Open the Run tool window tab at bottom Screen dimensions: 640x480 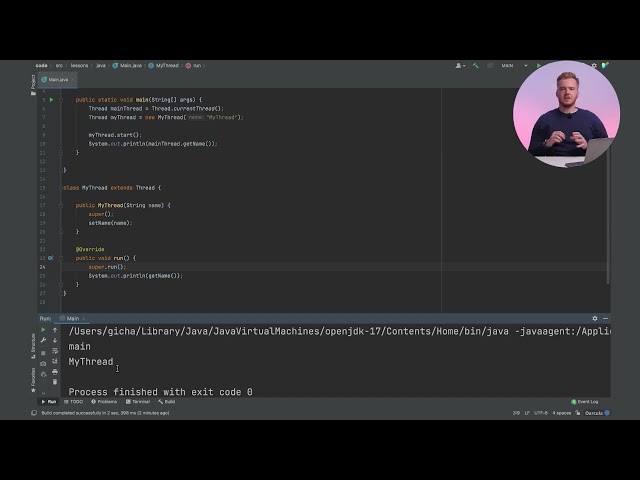pyautogui.click(x=49, y=402)
